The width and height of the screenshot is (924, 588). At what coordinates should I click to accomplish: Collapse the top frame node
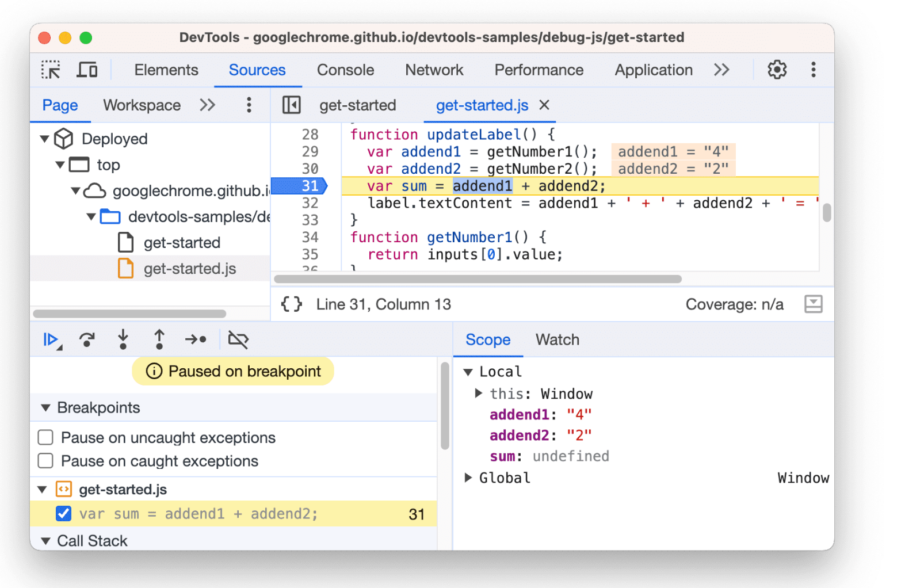coord(60,165)
